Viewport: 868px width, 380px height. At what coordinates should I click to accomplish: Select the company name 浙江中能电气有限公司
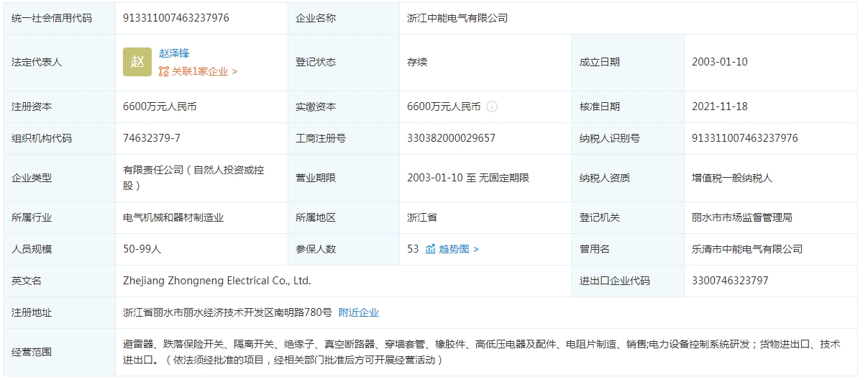(x=457, y=18)
